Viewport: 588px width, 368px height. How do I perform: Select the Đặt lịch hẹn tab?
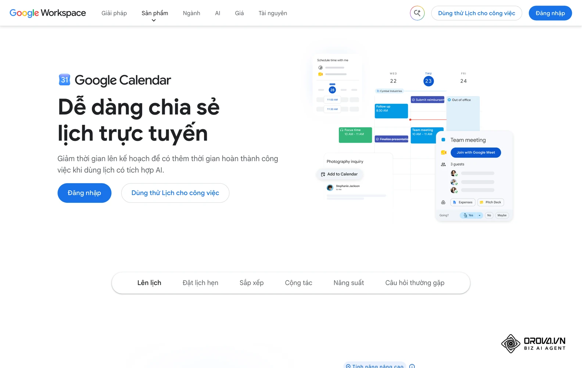point(200,283)
